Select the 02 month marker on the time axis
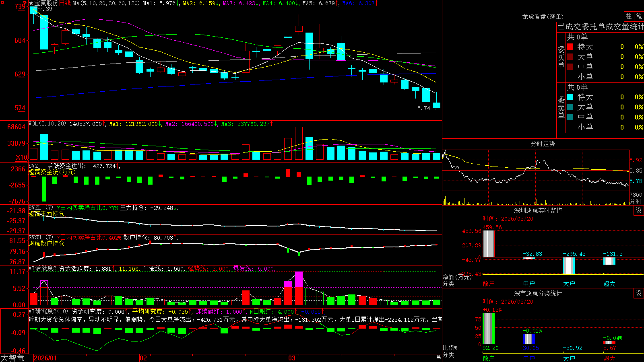This screenshot has height=362, width=644. click(143, 358)
